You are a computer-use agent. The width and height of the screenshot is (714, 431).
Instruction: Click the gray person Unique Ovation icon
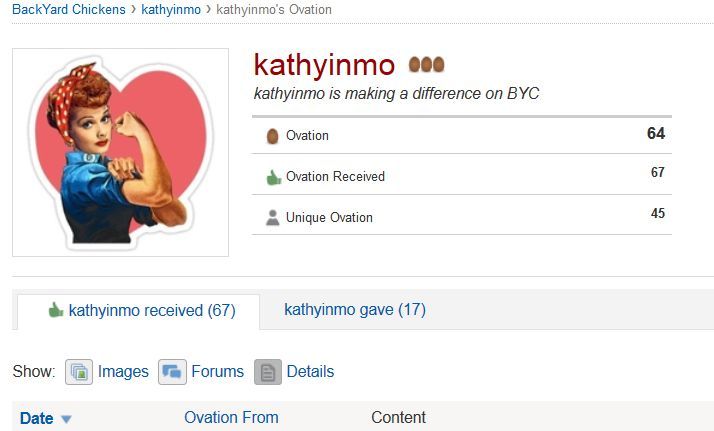pos(272,218)
